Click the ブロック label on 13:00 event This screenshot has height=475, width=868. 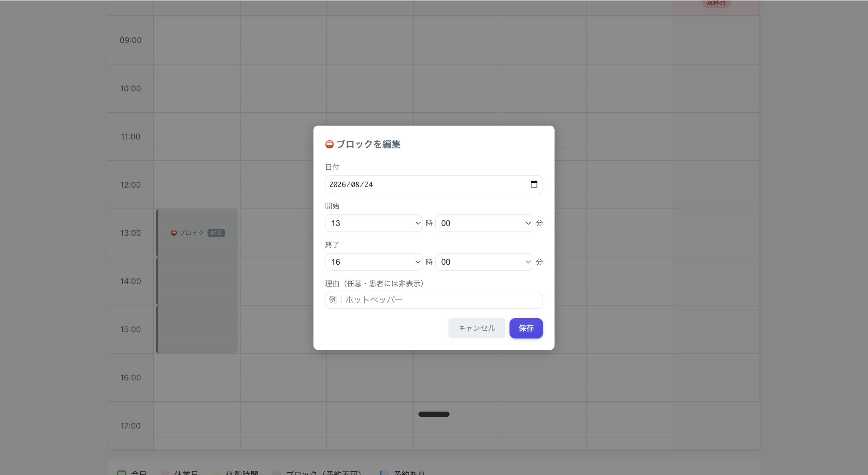click(x=191, y=233)
